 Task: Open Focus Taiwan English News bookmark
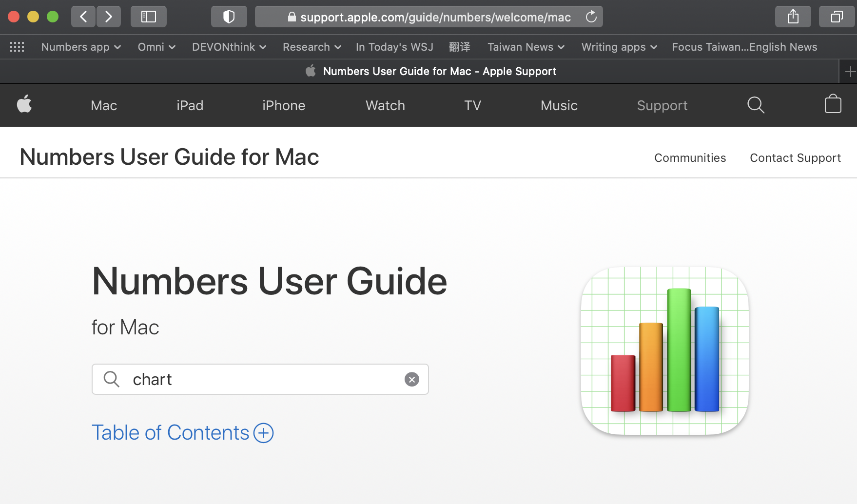click(x=744, y=47)
